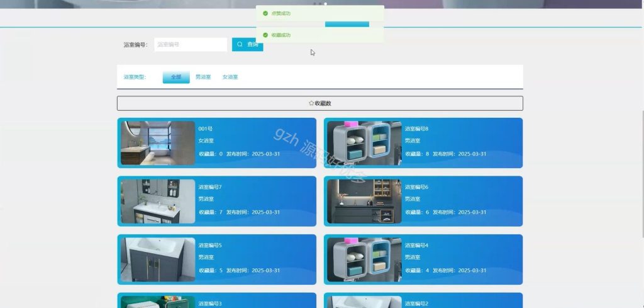Image resolution: width=644 pixels, height=308 pixels.
Task: Click 男浴室 label in 浴室编号7 card
Action: click(x=206, y=199)
